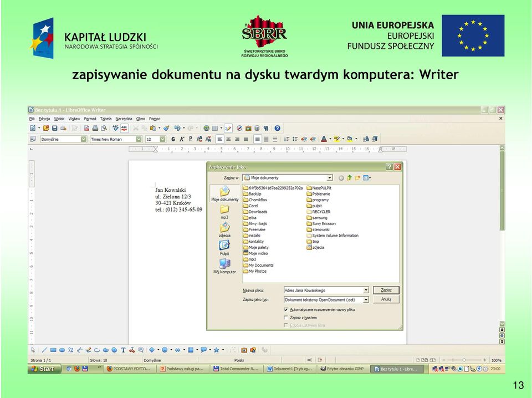Uncheck Automatyczne rozszerzenie nazwy pliku
The height and width of the screenshot is (398, 532).
pos(286,310)
